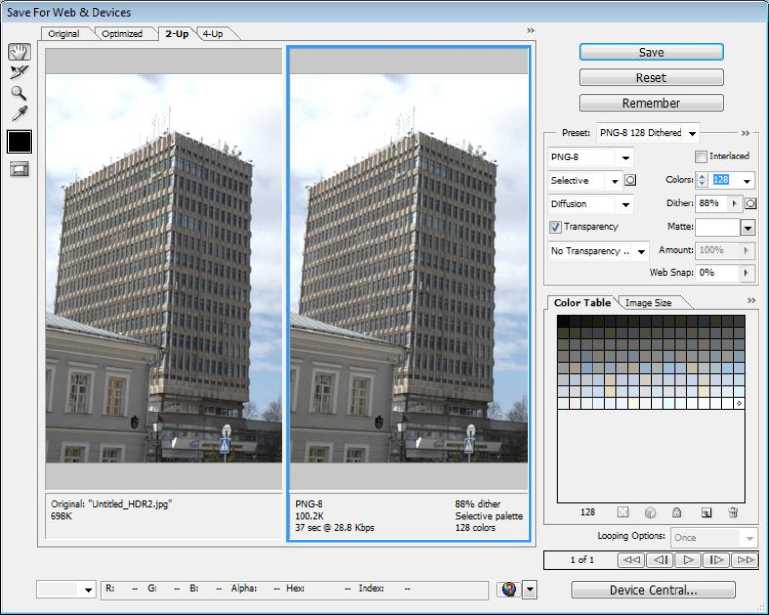Click the new color icon in color table

pos(705,512)
